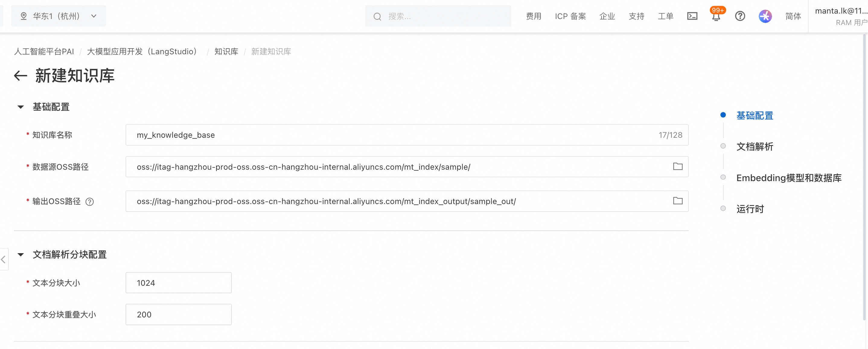Click the help tooltip icon next to 输出OSS路径
Viewport: 868px width, 349px height.
click(90, 202)
